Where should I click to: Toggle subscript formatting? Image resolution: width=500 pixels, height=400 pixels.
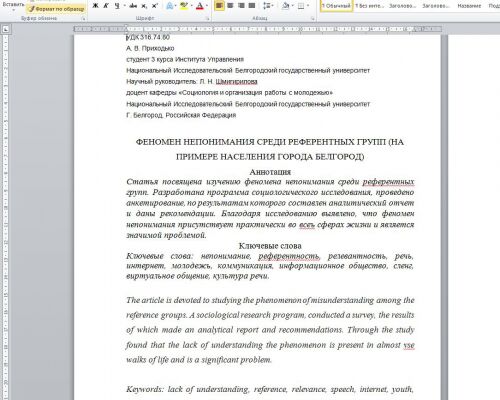144,6
